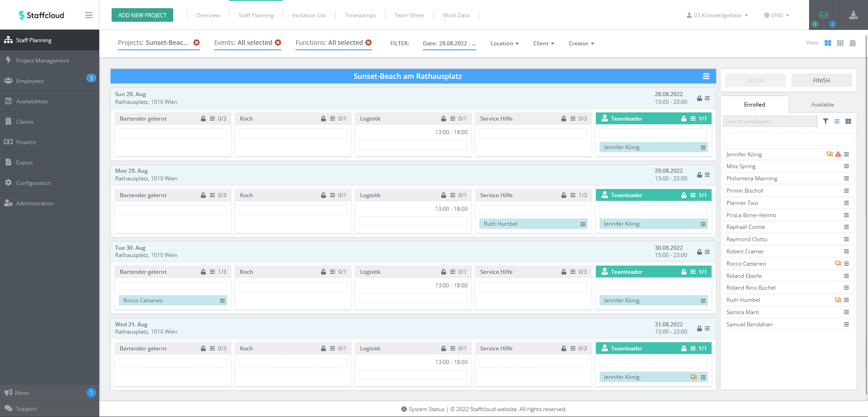Open the Projects Sunset-Beac selector
868x417 pixels.
pos(153,43)
